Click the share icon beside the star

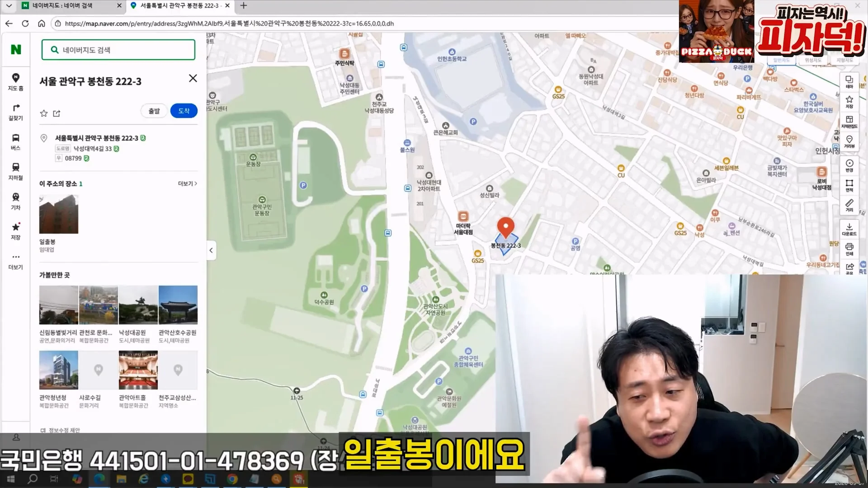[x=57, y=113]
